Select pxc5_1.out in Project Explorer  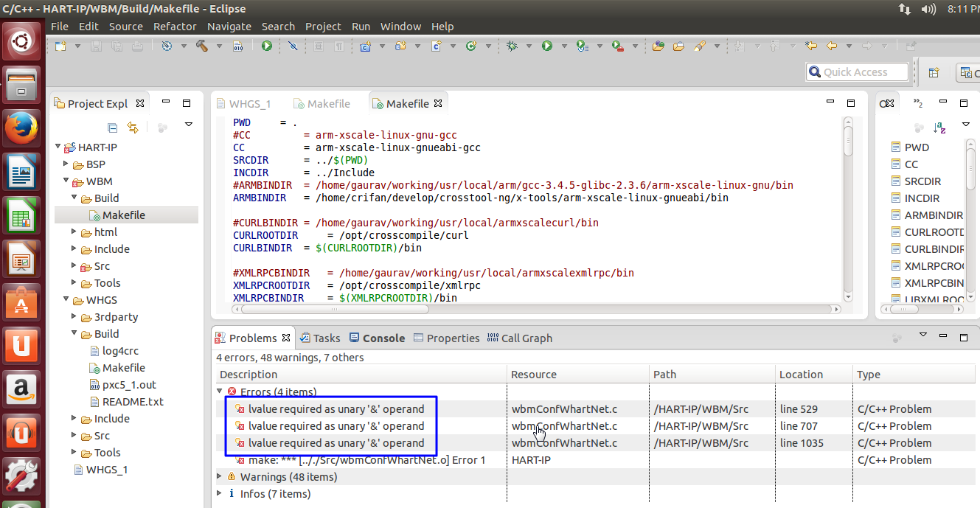[128, 385]
